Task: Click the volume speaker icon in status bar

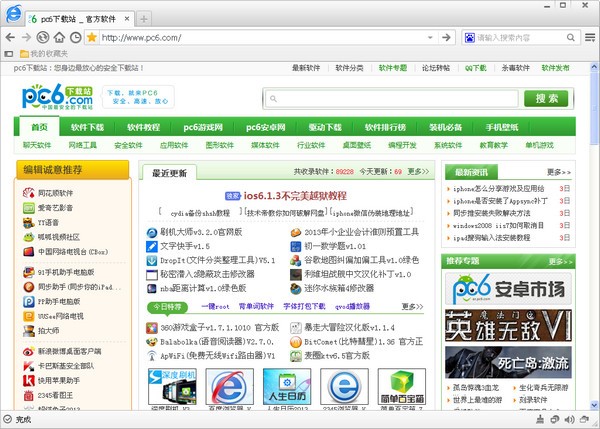Action: (569, 419)
